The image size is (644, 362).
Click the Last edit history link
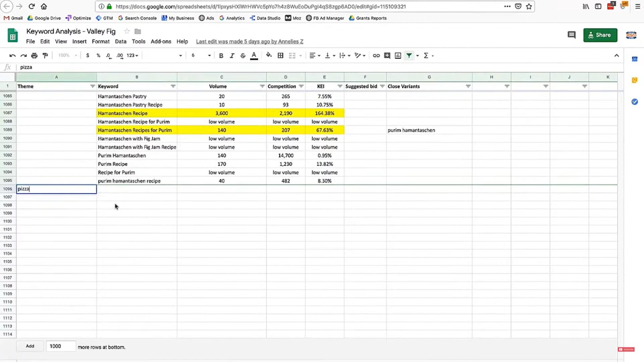(x=250, y=42)
